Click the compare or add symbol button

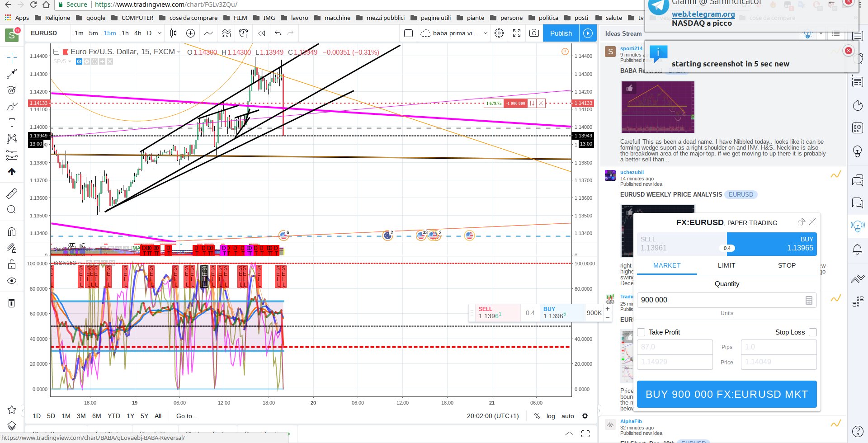[190, 33]
